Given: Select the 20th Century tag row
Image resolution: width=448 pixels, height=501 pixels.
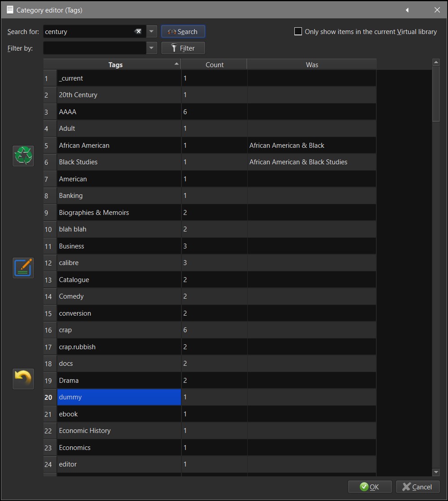Looking at the screenshot, I should pos(119,95).
